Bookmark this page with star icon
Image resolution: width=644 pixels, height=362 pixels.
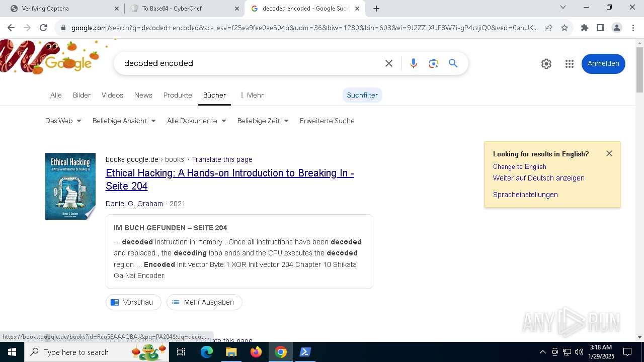[565, 28]
